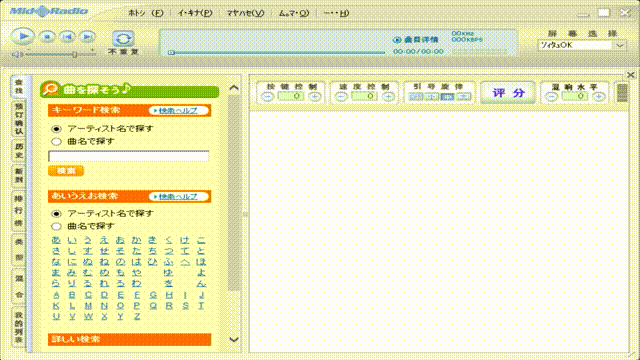The image size is (640, 360).
Task: Open the 类型 genre side tab
Action: [19, 250]
